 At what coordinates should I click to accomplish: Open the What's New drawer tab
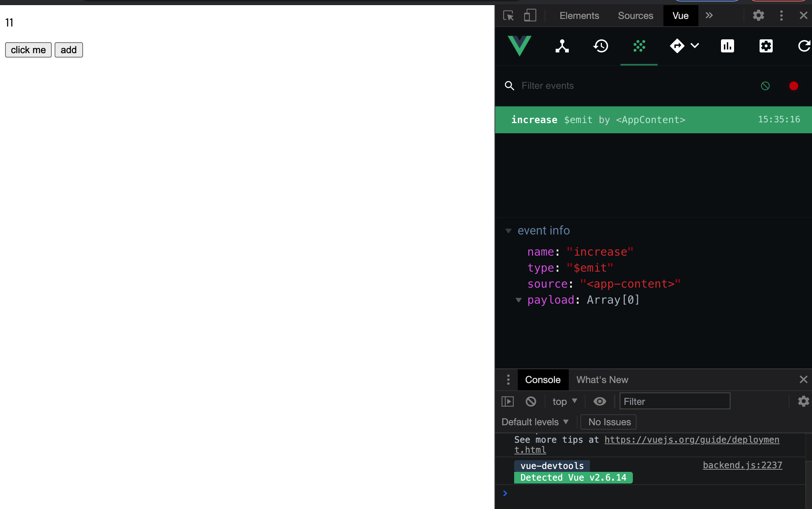[602, 380]
